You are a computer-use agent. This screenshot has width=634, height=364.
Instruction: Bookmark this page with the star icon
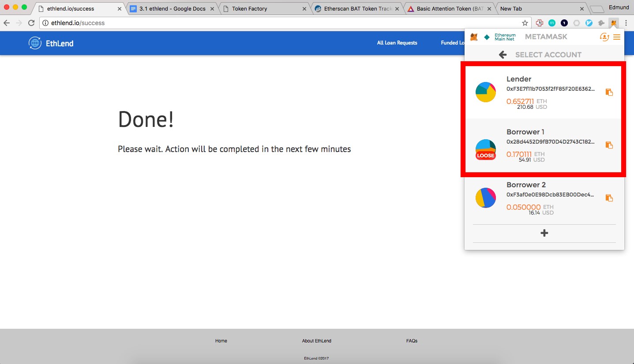tap(525, 23)
